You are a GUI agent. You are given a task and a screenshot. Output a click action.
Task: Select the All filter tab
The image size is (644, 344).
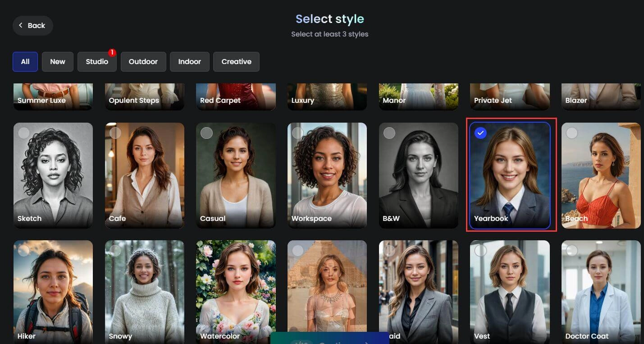pyautogui.click(x=25, y=62)
